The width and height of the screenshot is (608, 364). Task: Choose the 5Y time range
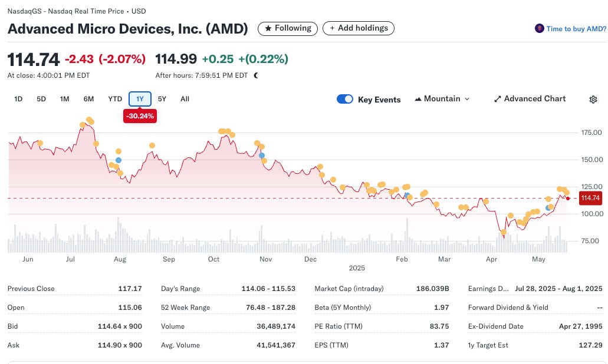pos(162,99)
